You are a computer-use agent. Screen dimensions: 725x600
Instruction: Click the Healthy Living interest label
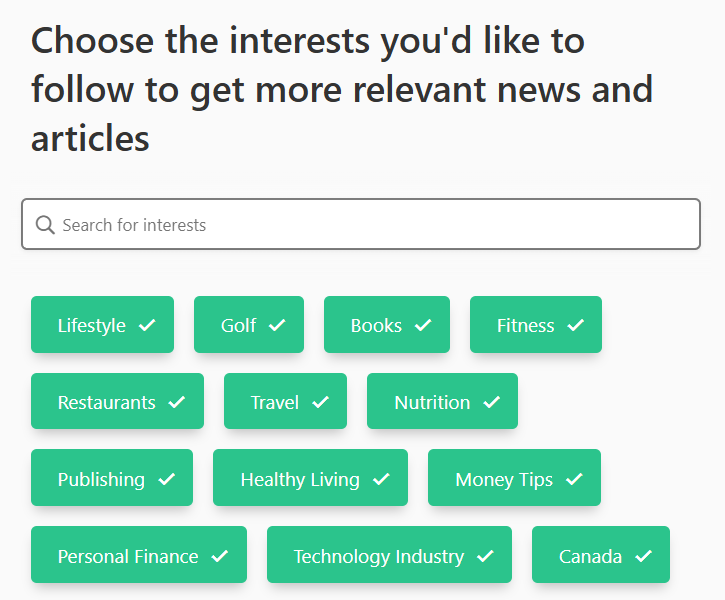tap(300, 479)
